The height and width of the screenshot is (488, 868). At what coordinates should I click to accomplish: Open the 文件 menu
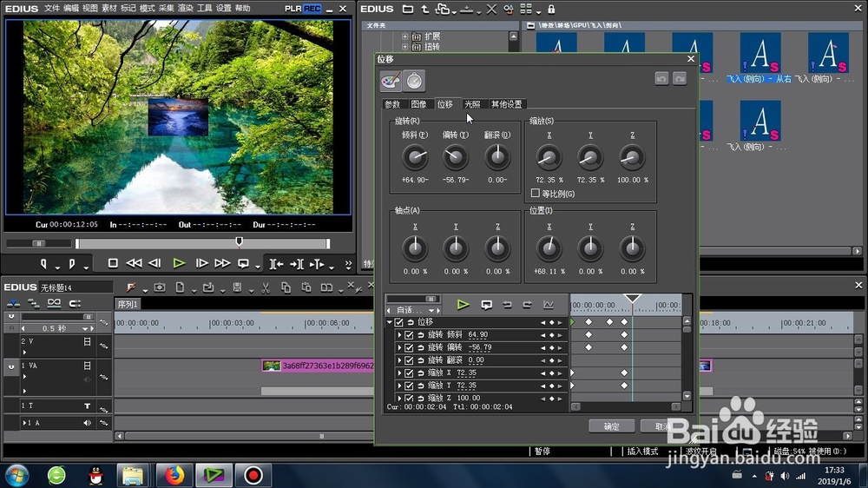(x=51, y=9)
